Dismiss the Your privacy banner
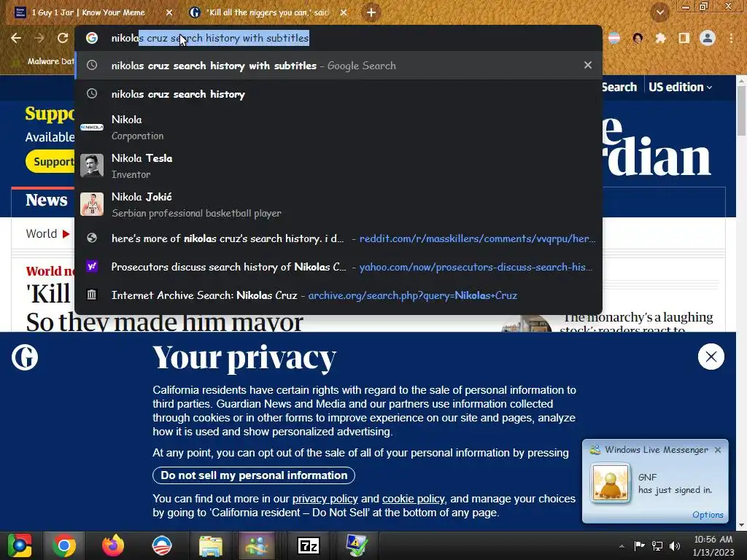The image size is (747, 560). 711,357
